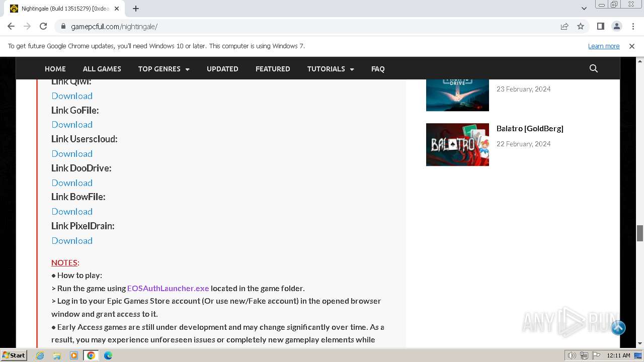Click the scroll-to-top round arrow button

(618, 328)
